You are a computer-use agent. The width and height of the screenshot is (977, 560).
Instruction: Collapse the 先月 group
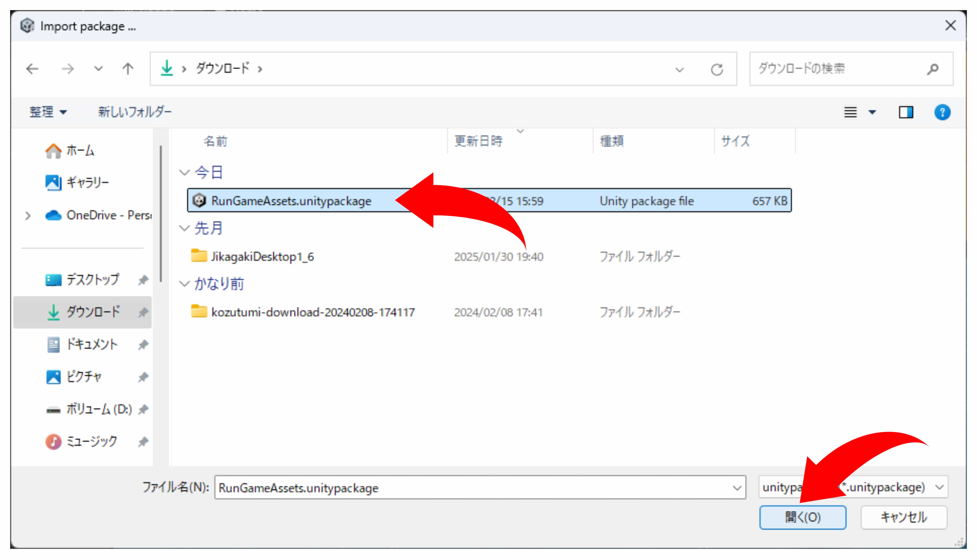(x=185, y=228)
